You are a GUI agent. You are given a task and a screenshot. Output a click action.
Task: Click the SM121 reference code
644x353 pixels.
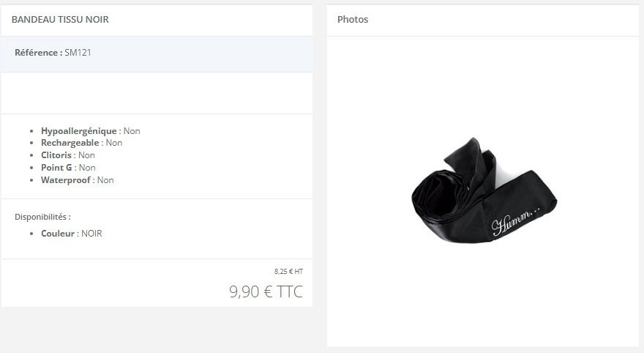[78, 53]
